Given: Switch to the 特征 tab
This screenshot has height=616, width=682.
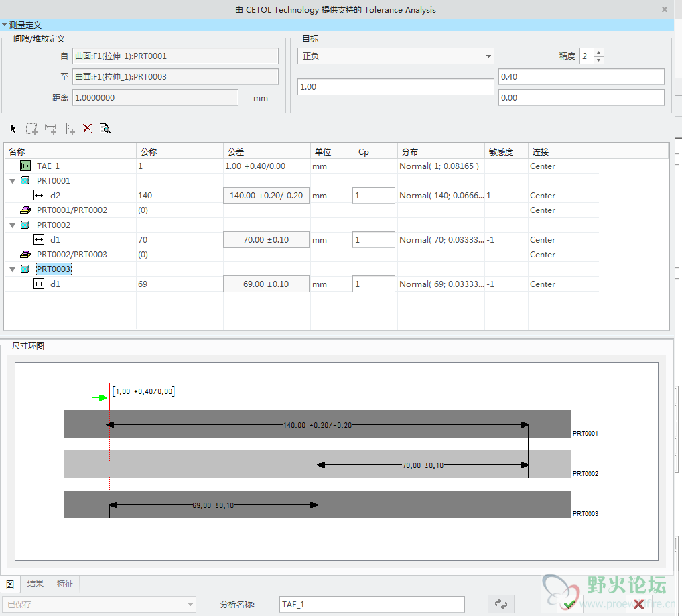Looking at the screenshot, I should coord(65,583).
